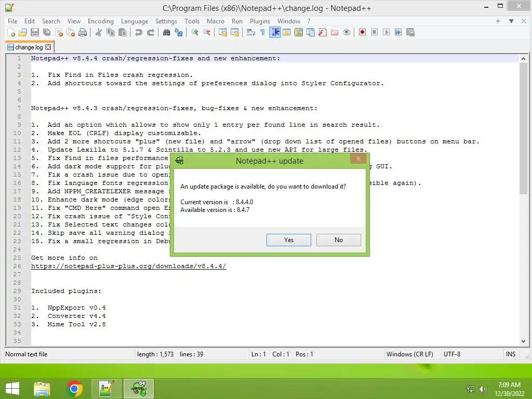Toggle file monitoring eye icon
This screenshot has height=399, width=532.
tap(347, 32)
